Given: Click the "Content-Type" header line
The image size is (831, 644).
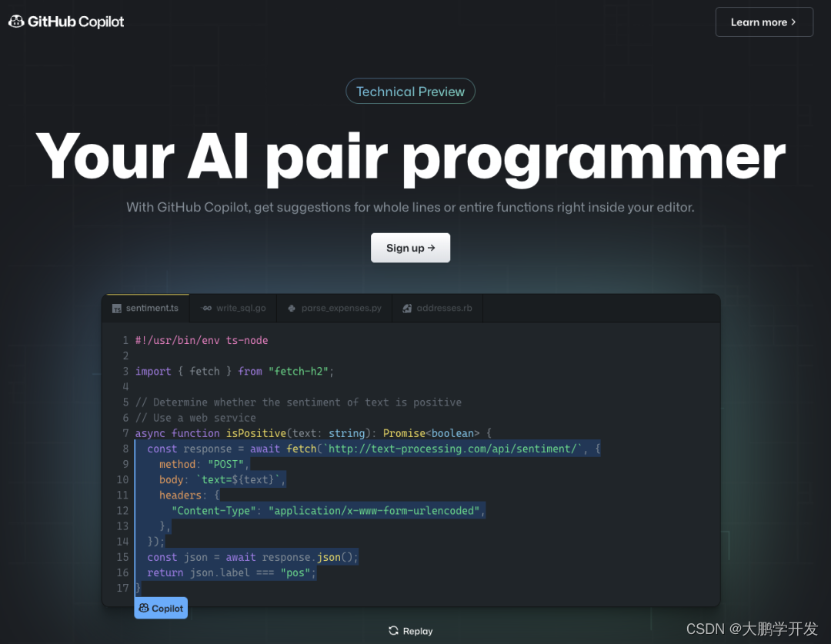Looking at the screenshot, I should (328, 510).
